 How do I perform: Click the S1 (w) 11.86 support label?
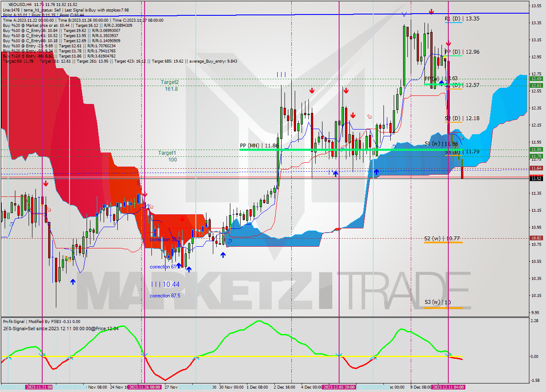441,144
